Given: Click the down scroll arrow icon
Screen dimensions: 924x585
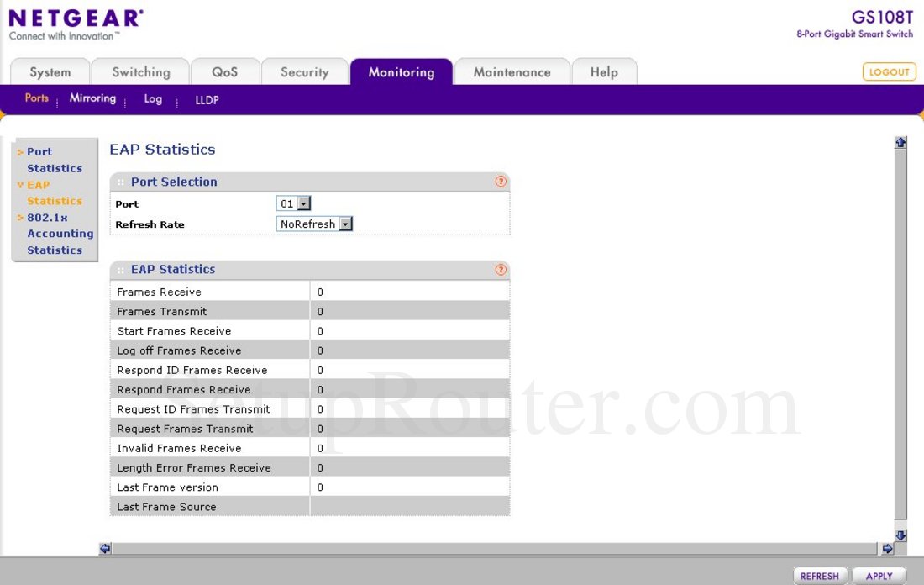Looking at the screenshot, I should pos(900,535).
